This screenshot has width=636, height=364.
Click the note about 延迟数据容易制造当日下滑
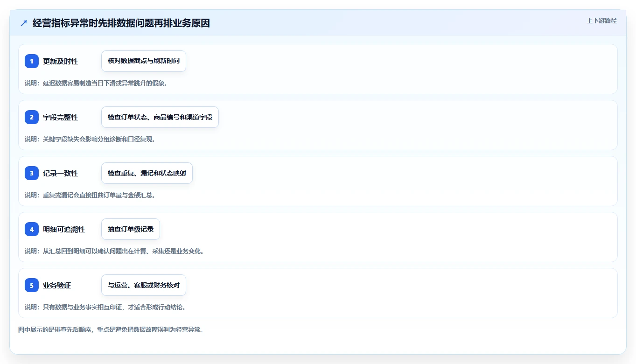[x=96, y=83]
